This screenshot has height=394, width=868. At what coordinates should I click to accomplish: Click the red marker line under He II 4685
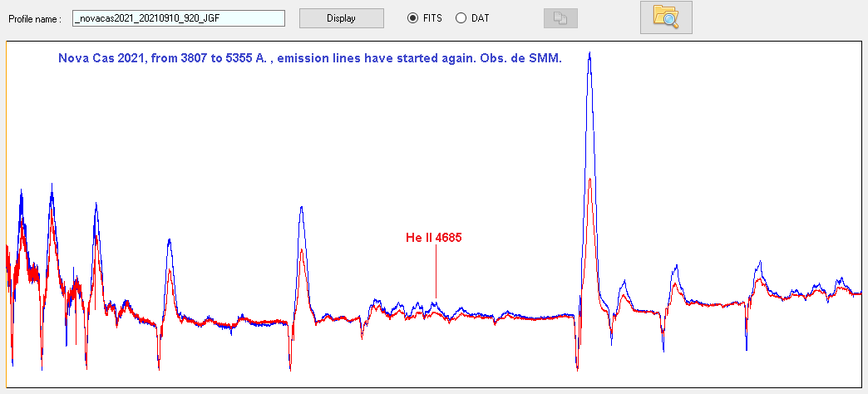pyautogui.click(x=435, y=273)
